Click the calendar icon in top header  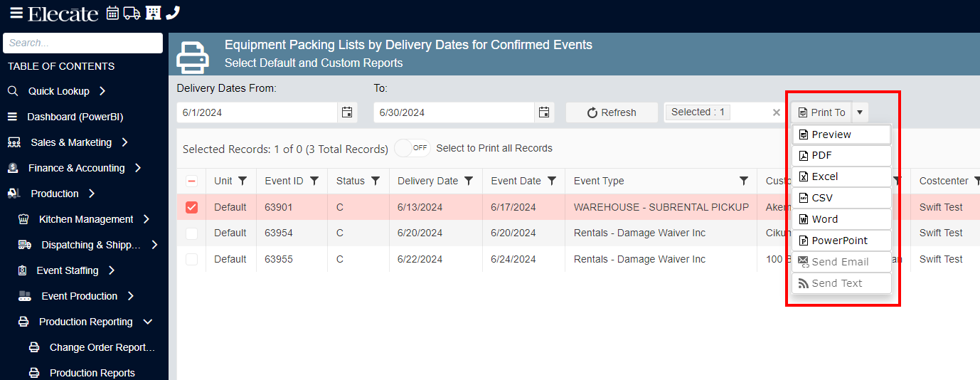pyautogui.click(x=112, y=13)
